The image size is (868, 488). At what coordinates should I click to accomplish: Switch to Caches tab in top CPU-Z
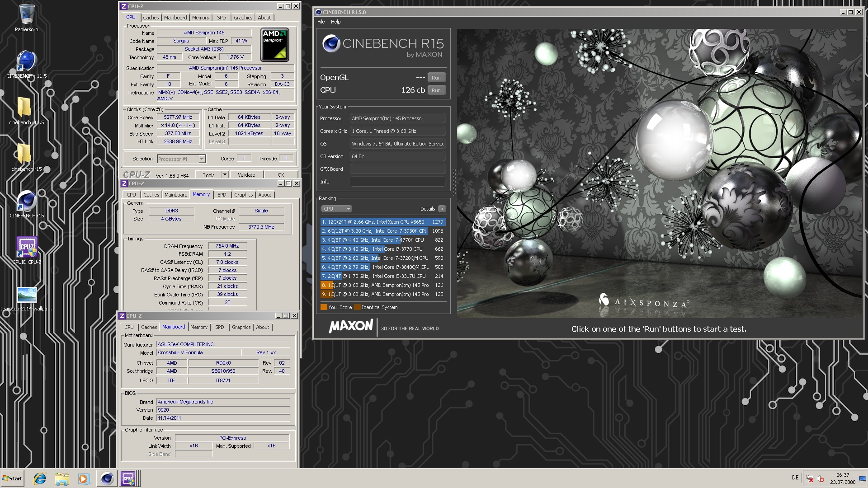pos(151,18)
